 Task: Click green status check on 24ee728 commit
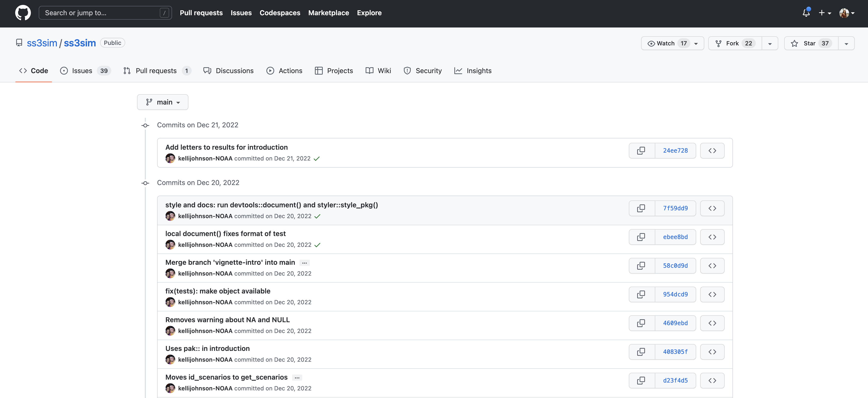[x=316, y=159]
